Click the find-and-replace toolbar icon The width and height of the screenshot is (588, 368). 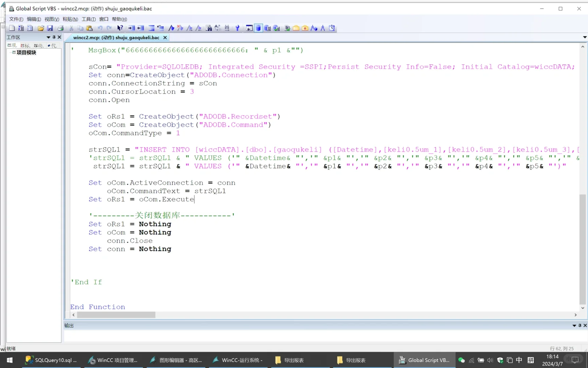pyautogui.click(x=218, y=28)
